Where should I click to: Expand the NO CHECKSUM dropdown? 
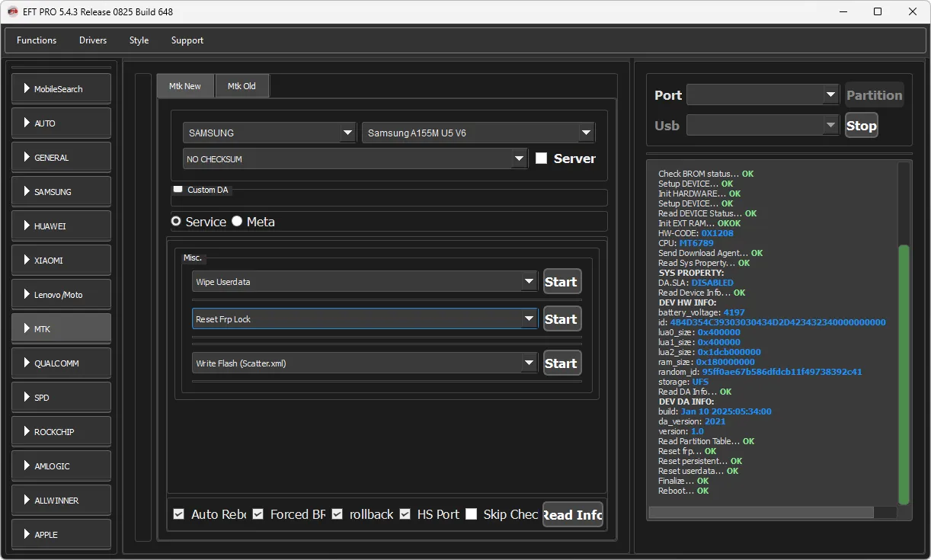(519, 158)
